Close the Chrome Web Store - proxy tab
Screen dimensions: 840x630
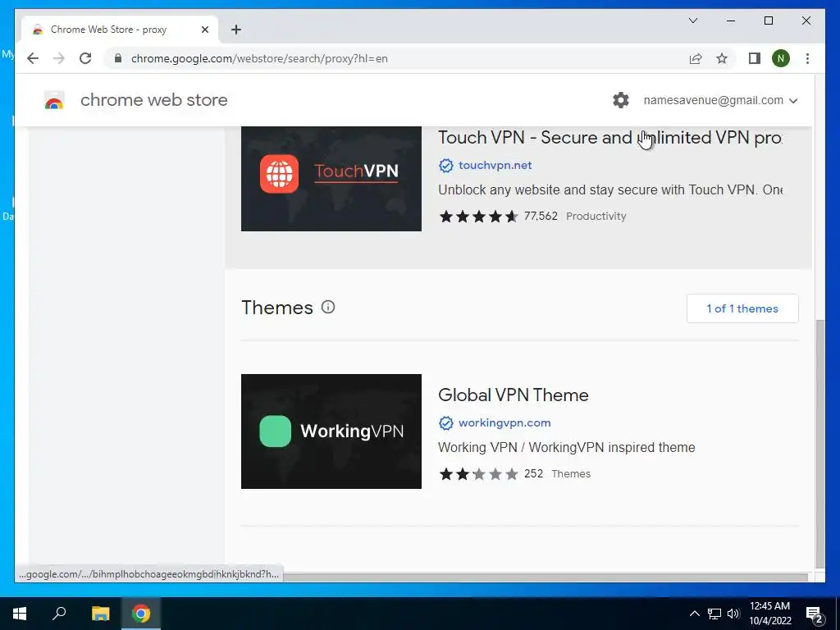coord(204,30)
